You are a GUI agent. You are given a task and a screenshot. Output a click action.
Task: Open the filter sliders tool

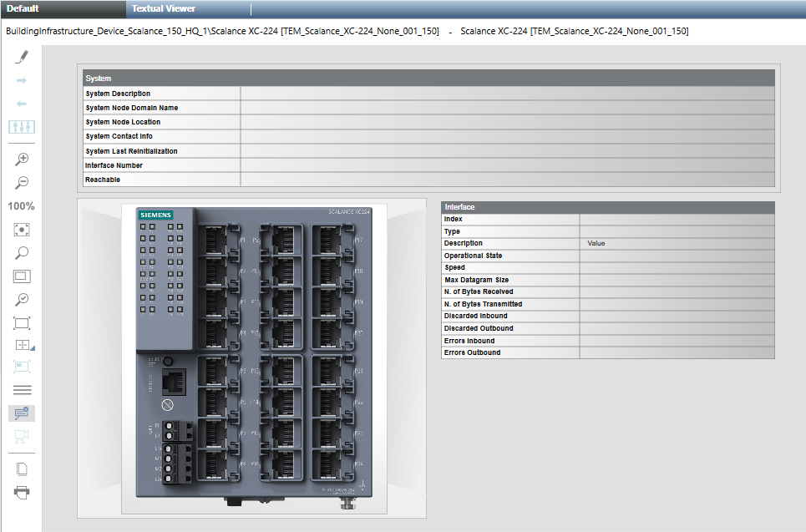click(22, 127)
